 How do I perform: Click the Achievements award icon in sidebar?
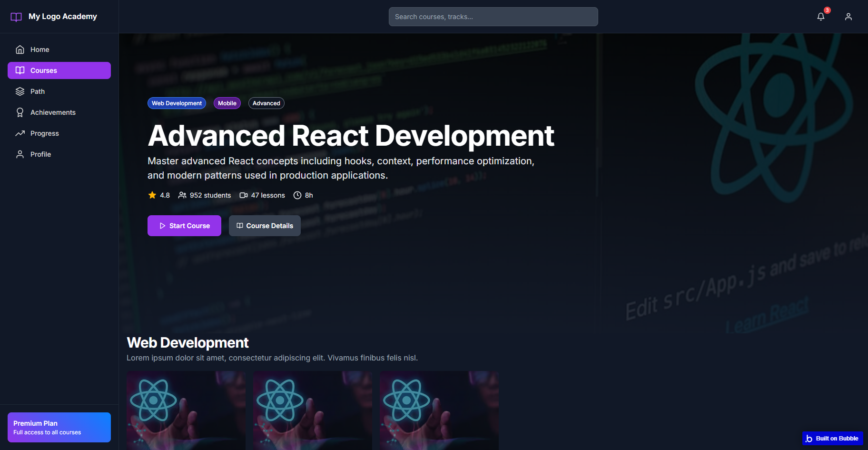tap(20, 112)
